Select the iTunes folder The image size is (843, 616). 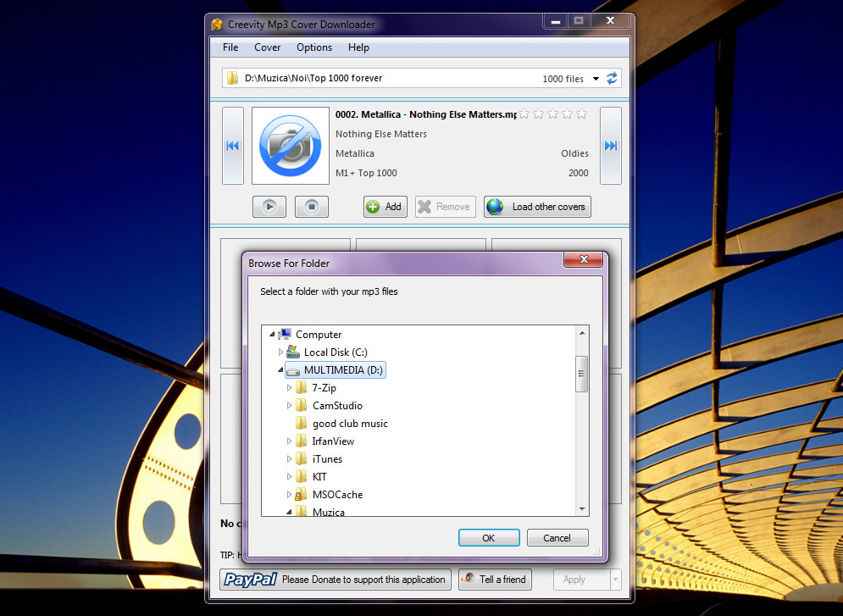tap(327, 459)
